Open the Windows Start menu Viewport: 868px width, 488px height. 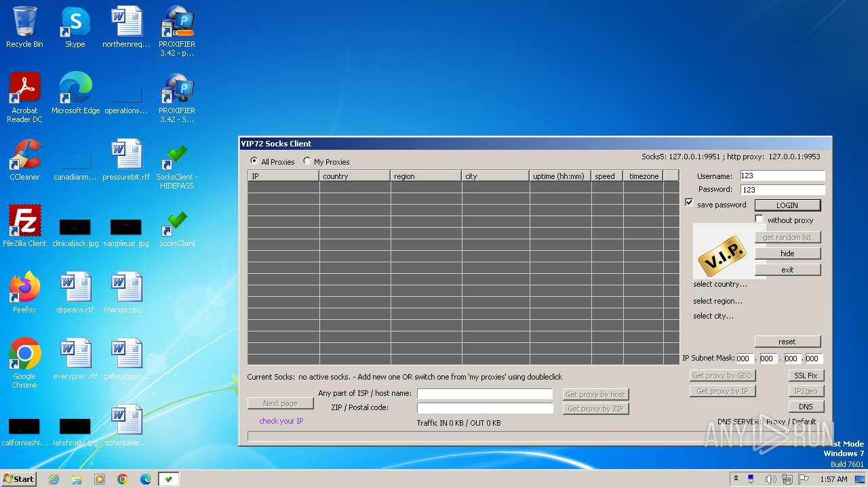[19, 479]
